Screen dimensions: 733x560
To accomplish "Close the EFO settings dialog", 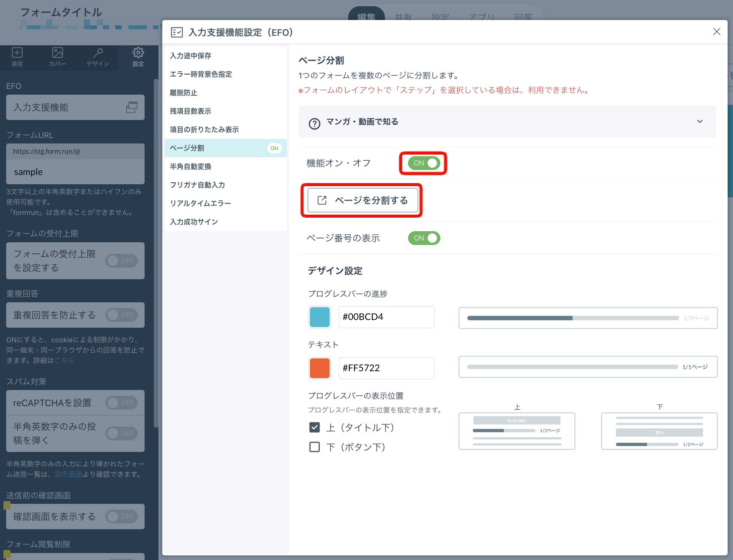I will 716,32.
